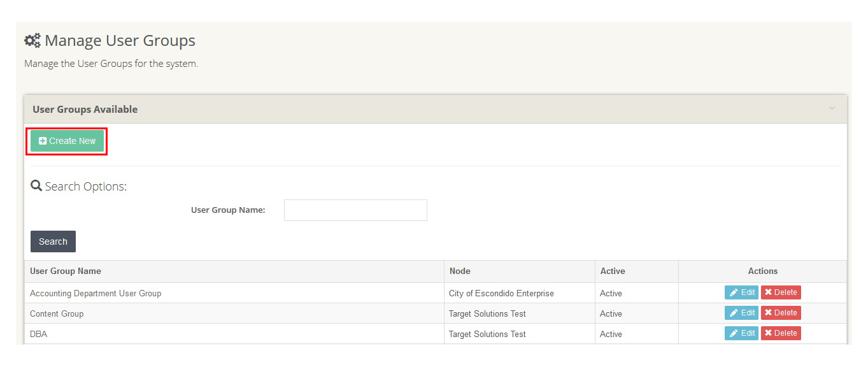868x367 pixels.
Task: Select the Active column header
Action: [x=613, y=271]
